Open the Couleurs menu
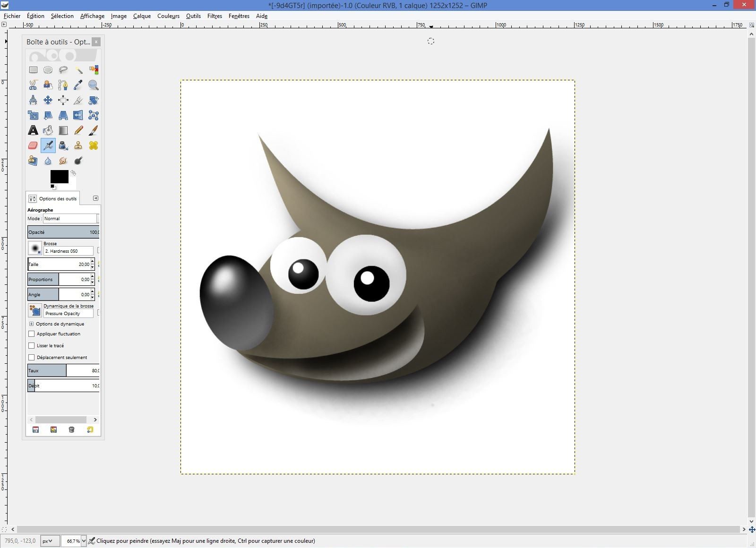Screen dimensions: 756x548 coord(168,16)
